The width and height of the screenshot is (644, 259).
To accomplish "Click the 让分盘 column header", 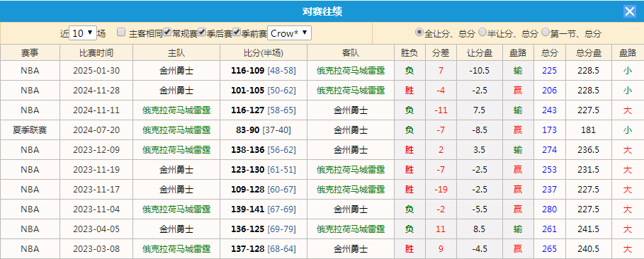I will point(480,52).
